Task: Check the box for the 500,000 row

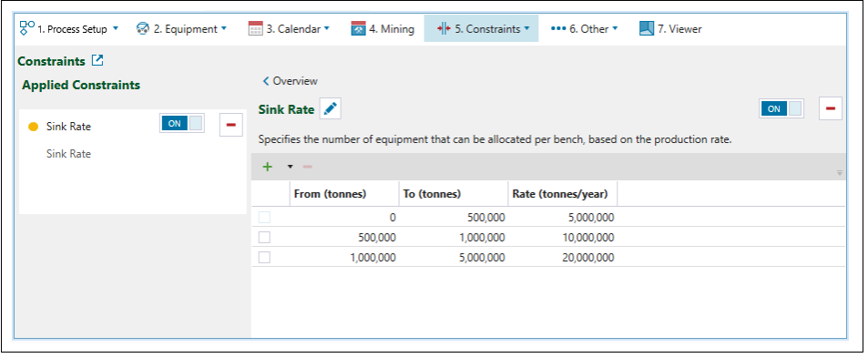Action: pos(265,237)
